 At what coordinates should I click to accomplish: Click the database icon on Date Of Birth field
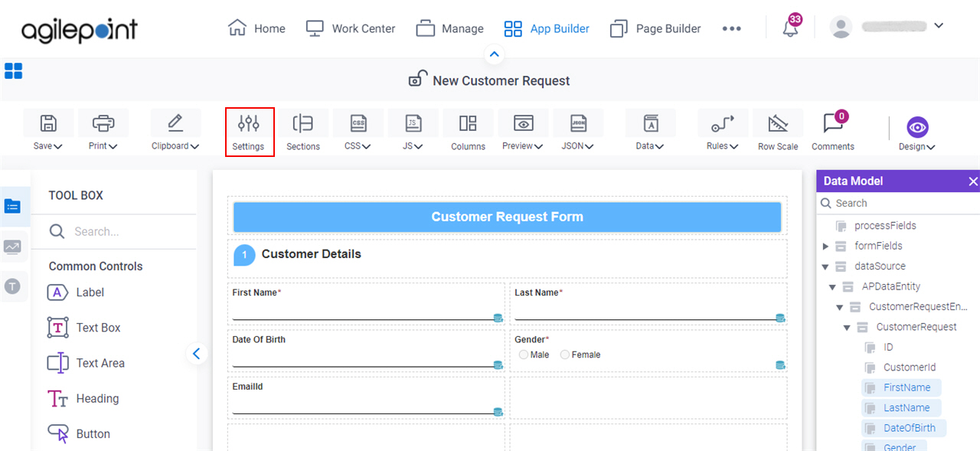(x=498, y=365)
